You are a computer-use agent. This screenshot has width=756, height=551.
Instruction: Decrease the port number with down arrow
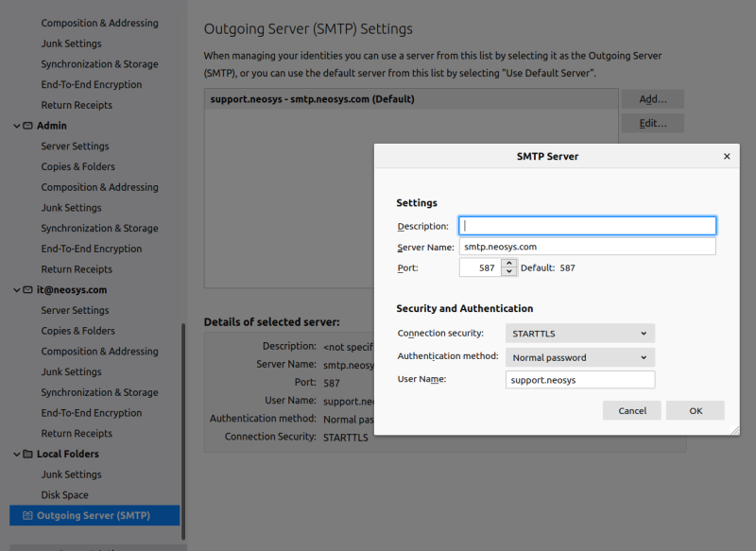(509, 272)
